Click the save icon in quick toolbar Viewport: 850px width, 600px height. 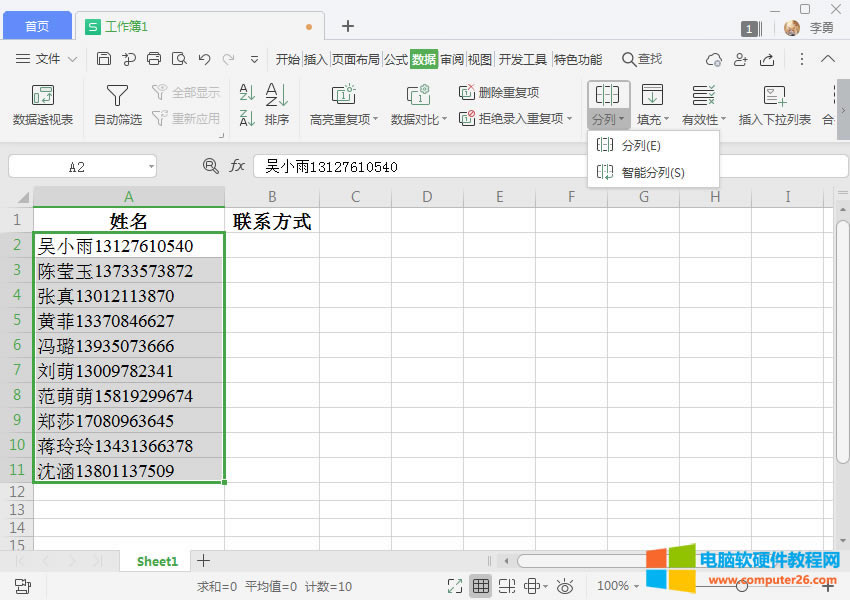tap(104, 60)
